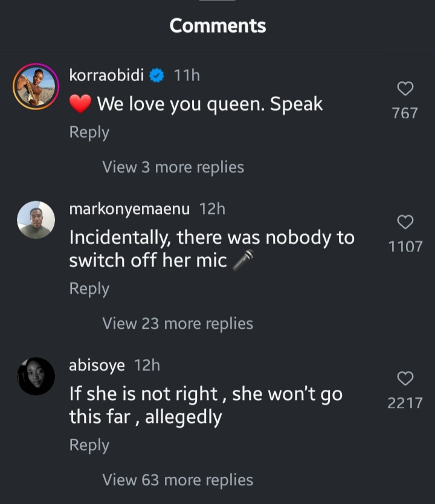Like abisoye's comment with the heart

click(405, 379)
